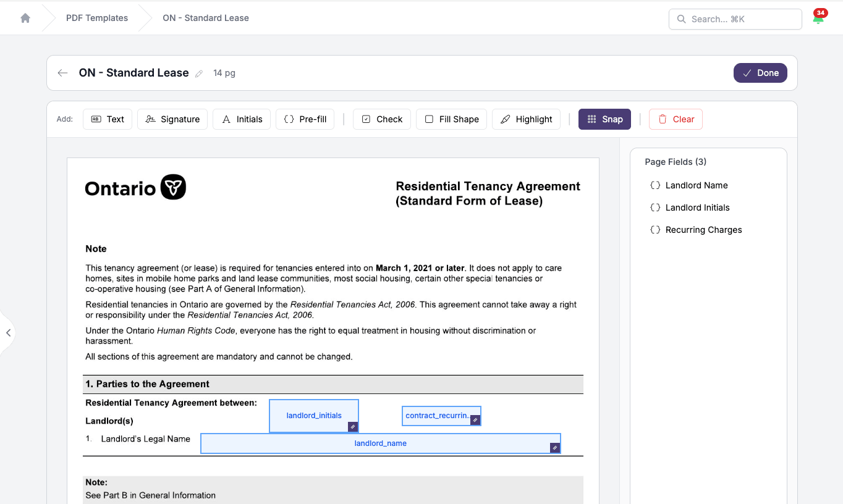Click the Landlord's Legal Name label
843x504 pixels.
tap(146, 439)
